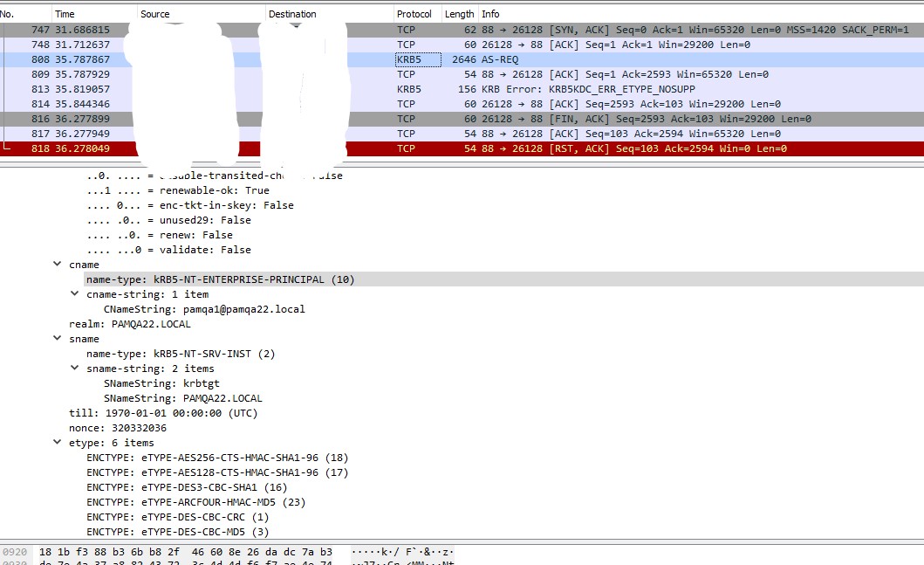The width and height of the screenshot is (924, 565).
Task: Select ENCTYPE eTYPE-AES256-CTS-HMAC-SHA1-96 (18)
Action: pos(217,457)
